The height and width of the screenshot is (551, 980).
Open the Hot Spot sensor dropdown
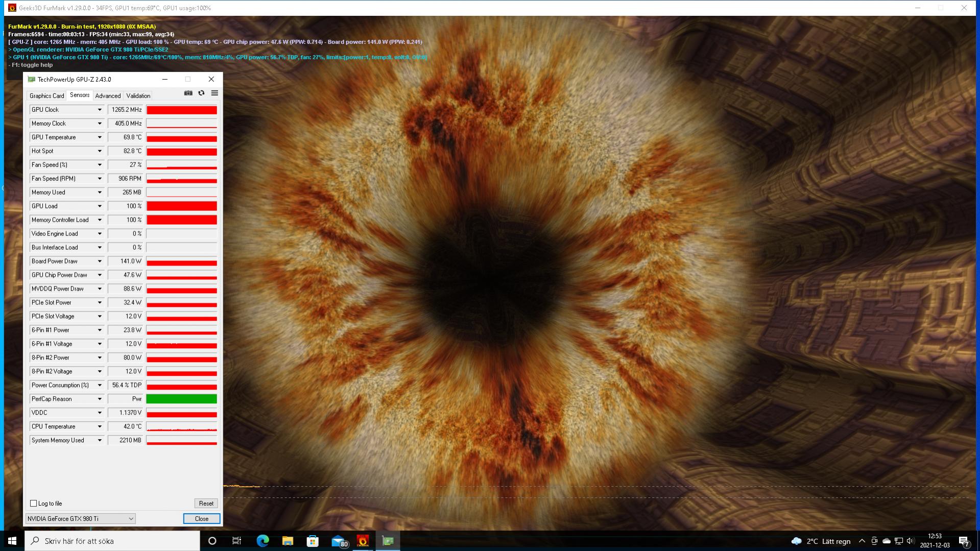[100, 151]
